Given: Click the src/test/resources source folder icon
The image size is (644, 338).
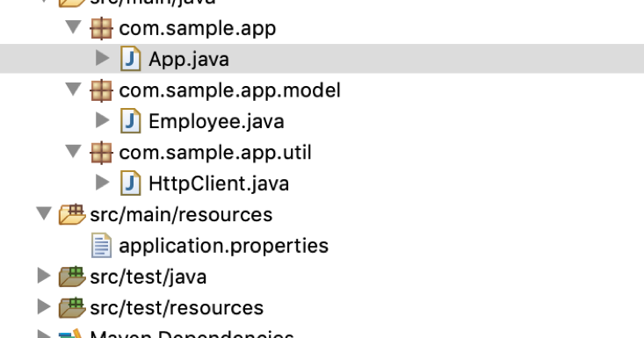Looking at the screenshot, I should coord(72,307).
